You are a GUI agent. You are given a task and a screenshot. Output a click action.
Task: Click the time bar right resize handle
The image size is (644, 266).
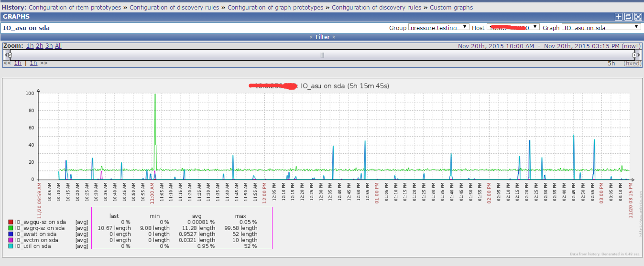[x=634, y=55]
